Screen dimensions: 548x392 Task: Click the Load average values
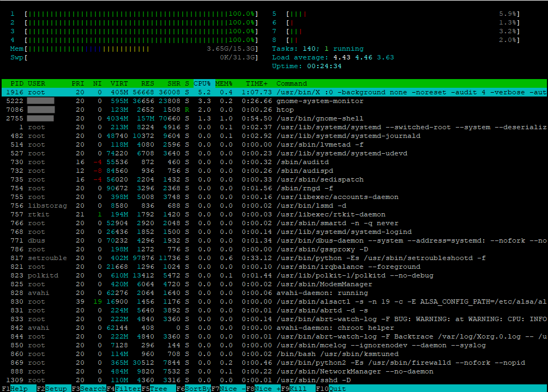pos(364,57)
